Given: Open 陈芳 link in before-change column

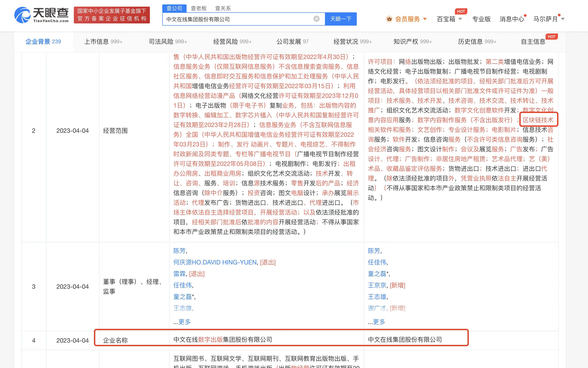Looking at the screenshot, I should [179, 251].
